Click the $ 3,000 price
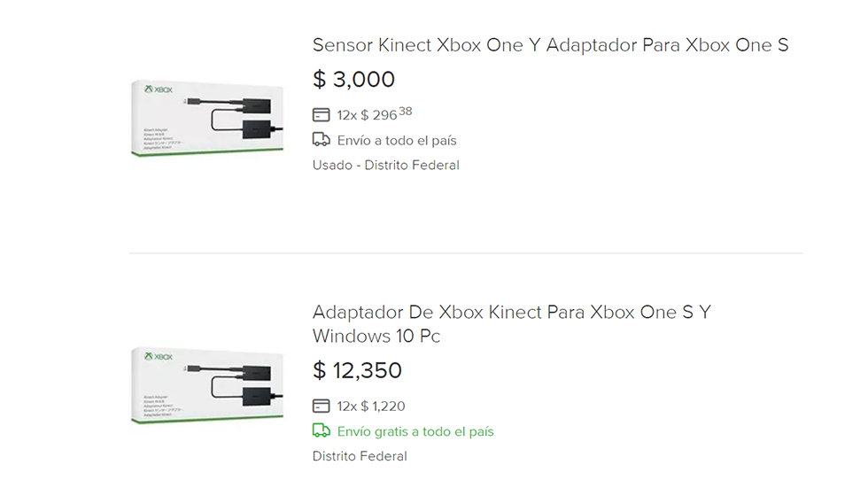Screen dimensions: 868x488 [x=353, y=79]
